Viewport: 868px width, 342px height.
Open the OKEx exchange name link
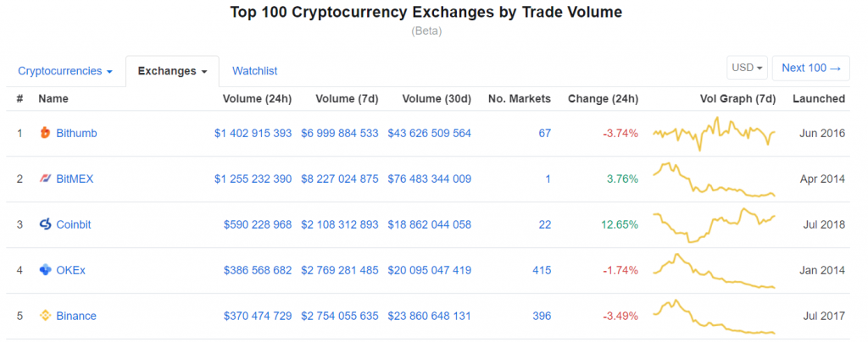coord(70,270)
